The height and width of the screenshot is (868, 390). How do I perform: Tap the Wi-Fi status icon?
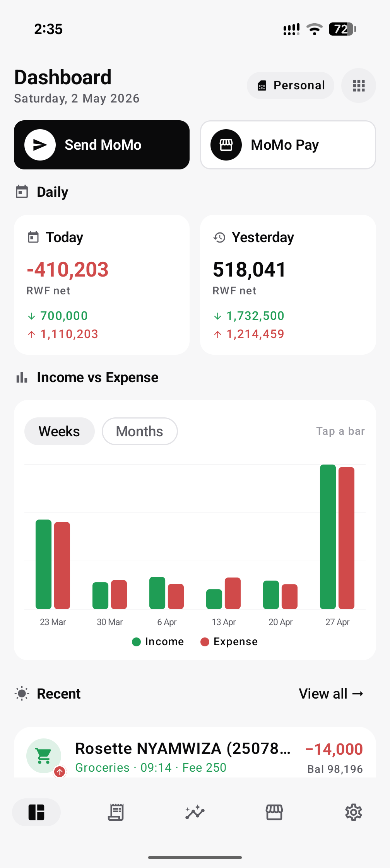tap(314, 29)
